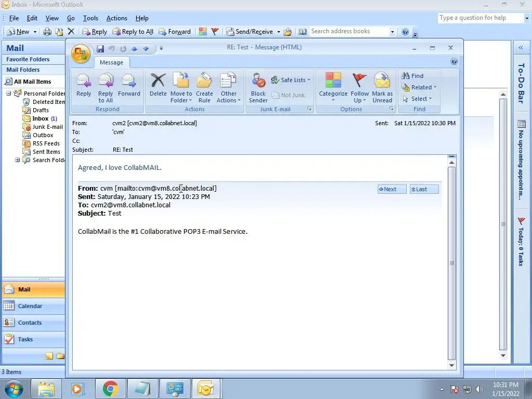
Task: Click the Search address books field
Action: (x=350, y=31)
